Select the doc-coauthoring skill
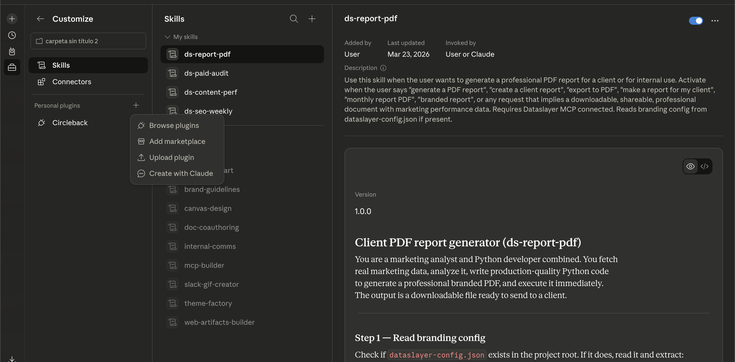 click(242, 227)
